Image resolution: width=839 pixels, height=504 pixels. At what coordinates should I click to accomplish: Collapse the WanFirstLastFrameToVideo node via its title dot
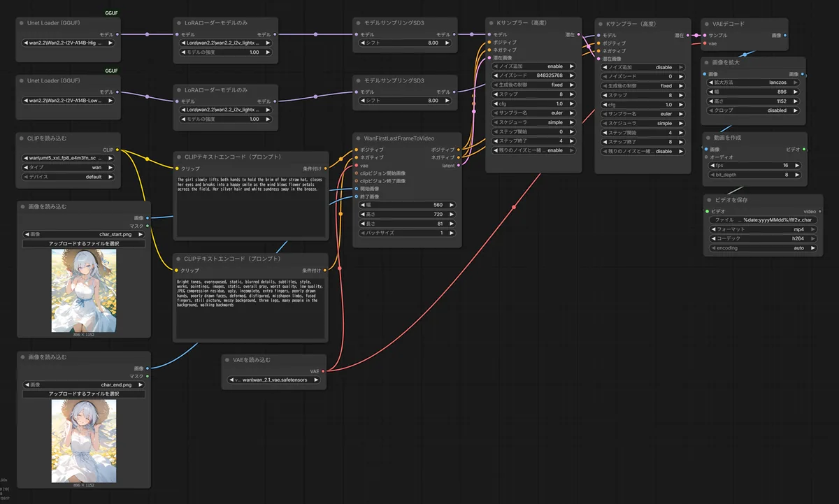[359, 138]
